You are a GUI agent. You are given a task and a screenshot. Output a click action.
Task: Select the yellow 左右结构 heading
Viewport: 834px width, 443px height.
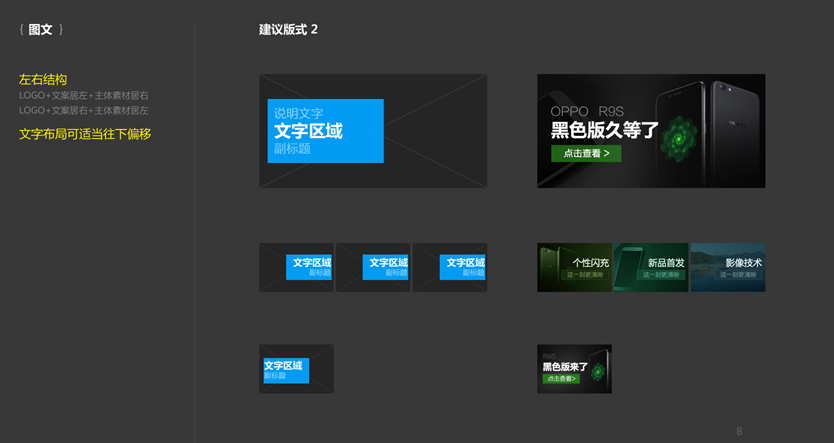click(x=43, y=79)
